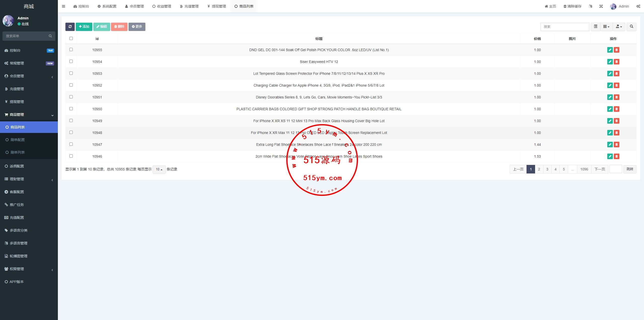Click the red delete icon for row 10952
This screenshot has width=644, height=320.
616,85
